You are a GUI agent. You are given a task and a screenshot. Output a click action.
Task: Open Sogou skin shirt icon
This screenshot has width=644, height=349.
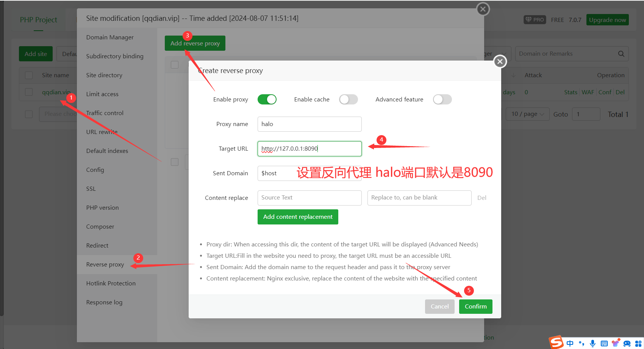616,343
